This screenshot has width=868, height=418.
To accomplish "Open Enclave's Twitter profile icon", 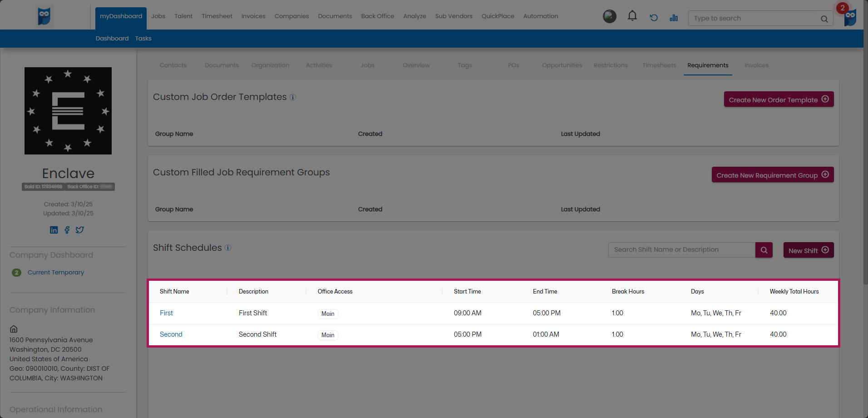I will coord(80,230).
